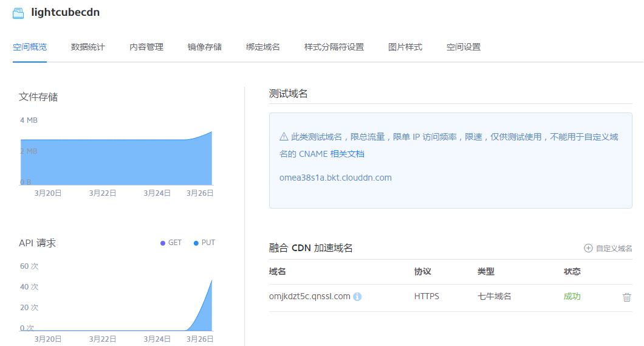Click the omjkdzt5c.qnssl.com domain name
The width and height of the screenshot is (644, 346).
coord(309,296)
